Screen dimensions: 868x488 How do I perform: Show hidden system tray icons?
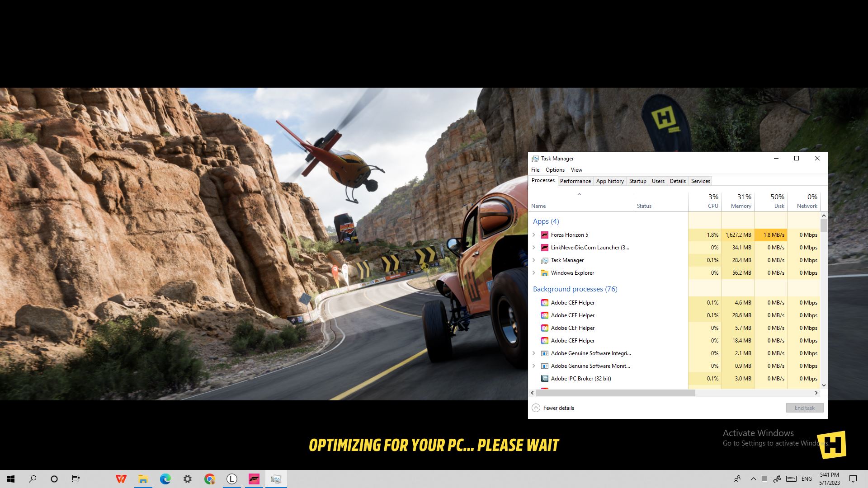pyautogui.click(x=753, y=479)
